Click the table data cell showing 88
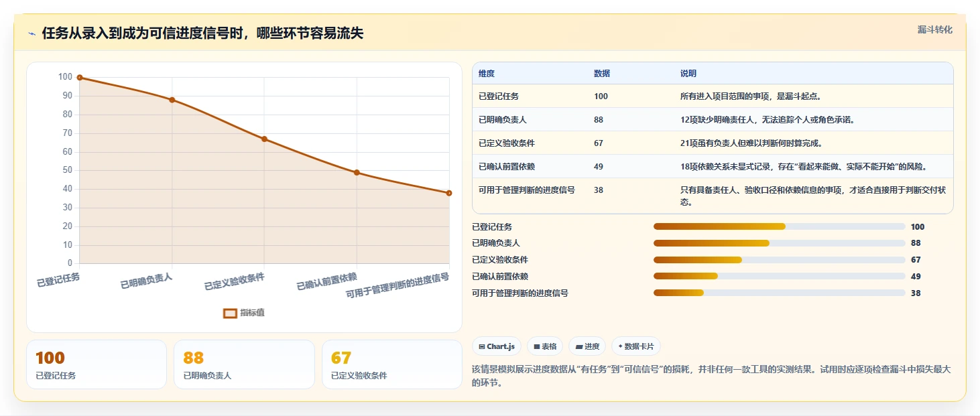 [x=599, y=120]
